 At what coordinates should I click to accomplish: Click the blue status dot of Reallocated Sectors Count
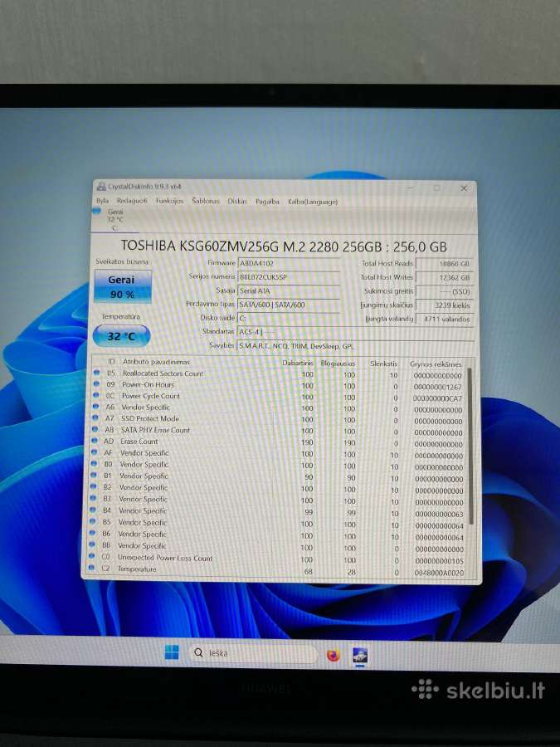click(97, 373)
